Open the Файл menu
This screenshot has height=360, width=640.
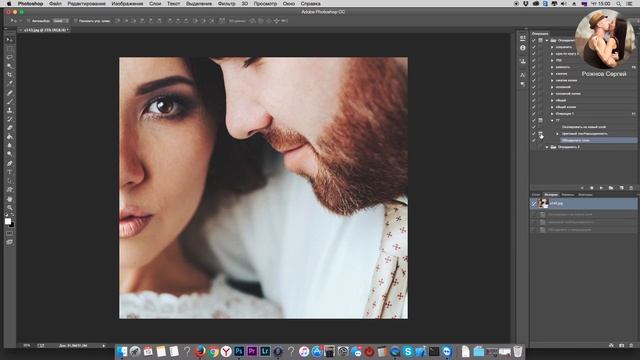pyautogui.click(x=55, y=3)
